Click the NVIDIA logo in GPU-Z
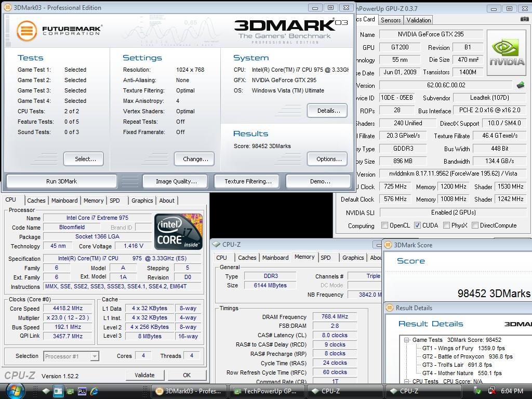This screenshot has width=532, height=399. (507, 52)
